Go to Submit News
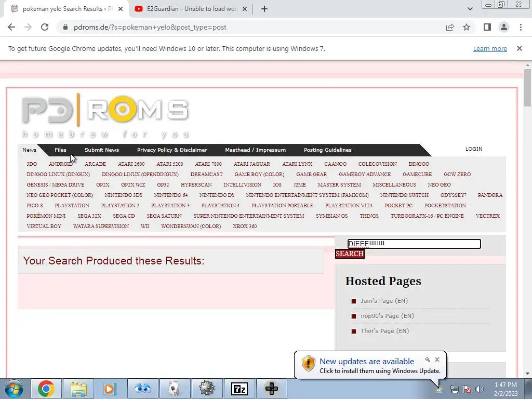 pyautogui.click(x=102, y=150)
